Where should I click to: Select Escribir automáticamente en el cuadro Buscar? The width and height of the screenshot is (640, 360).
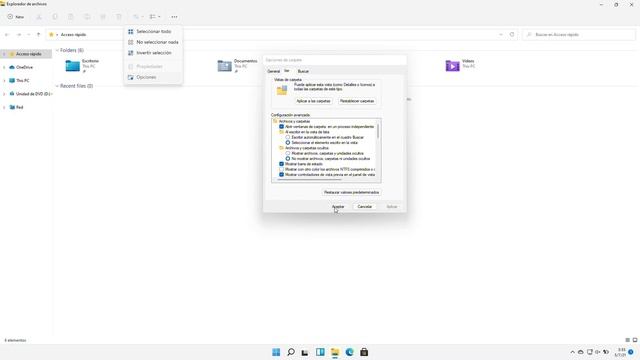pyautogui.click(x=288, y=137)
